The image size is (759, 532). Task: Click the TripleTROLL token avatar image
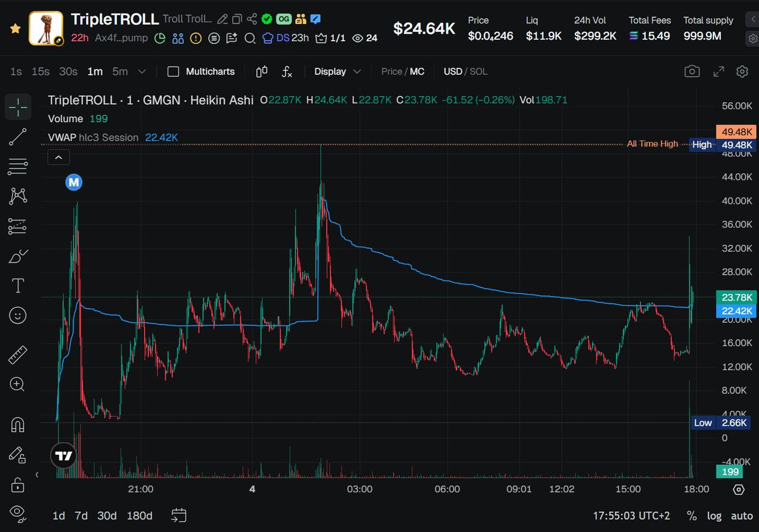46,28
